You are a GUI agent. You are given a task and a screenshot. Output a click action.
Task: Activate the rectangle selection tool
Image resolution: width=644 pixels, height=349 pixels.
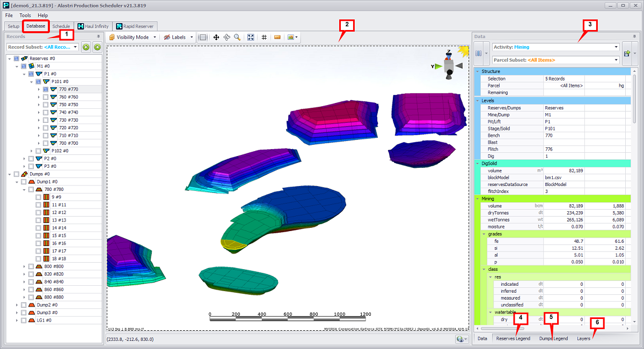tap(203, 38)
